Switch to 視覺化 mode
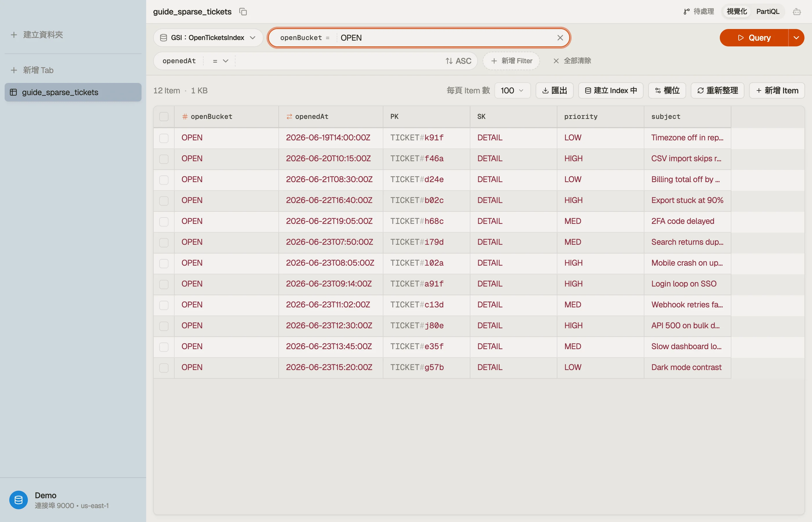 (x=737, y=12)
